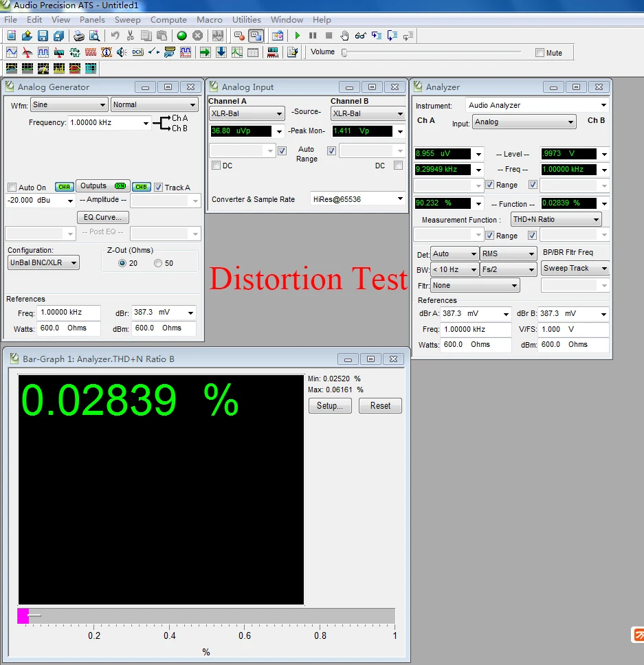Click the Print toolbar icon
Screen dimensions: 644x665
click(x=79, y=36)
